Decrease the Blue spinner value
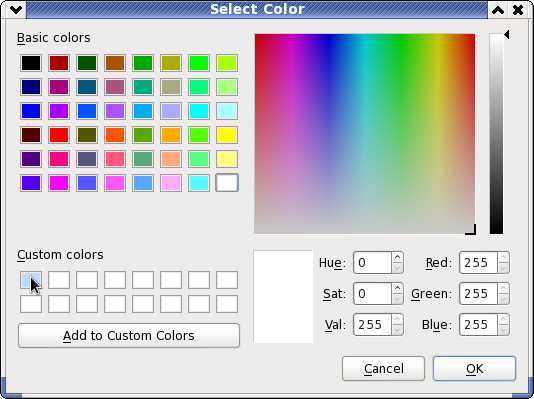 coord(503,330)
